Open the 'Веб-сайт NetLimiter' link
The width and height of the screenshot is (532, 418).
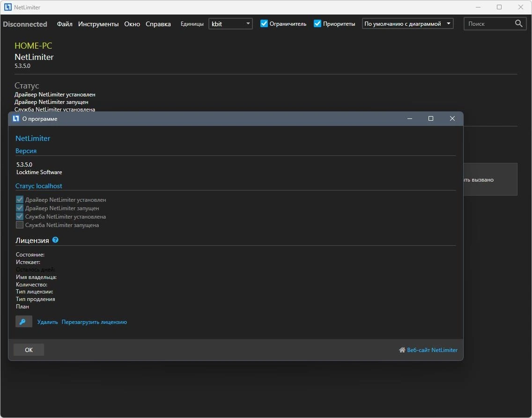coord(432,350)
